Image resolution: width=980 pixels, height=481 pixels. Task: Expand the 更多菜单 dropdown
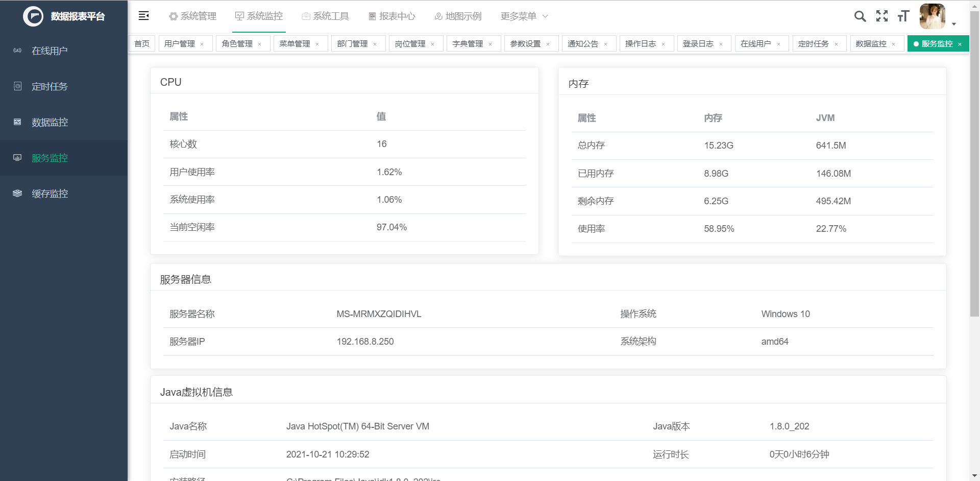tap(524, 16)
